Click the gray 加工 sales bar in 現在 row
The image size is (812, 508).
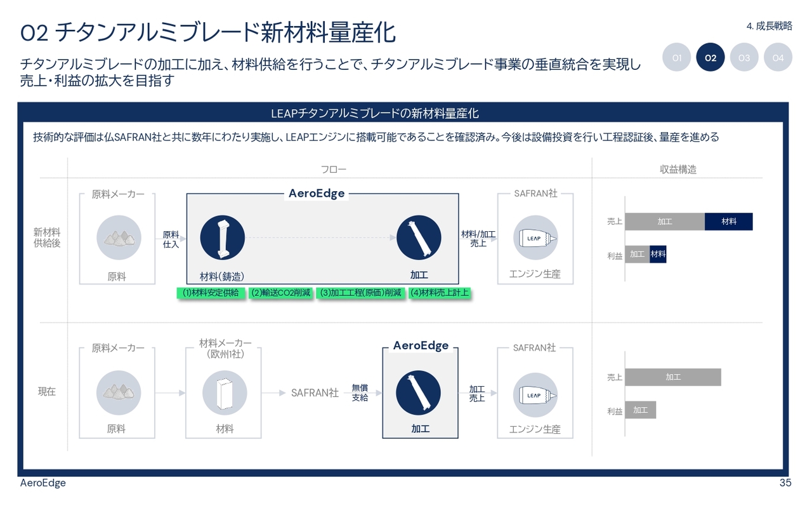pos(673,377)
